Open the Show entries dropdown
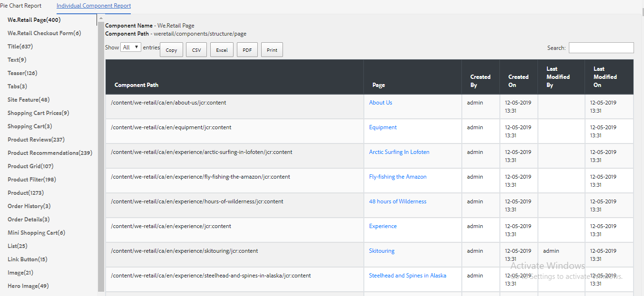The image size is (644, 296). (x=131, y=47)
